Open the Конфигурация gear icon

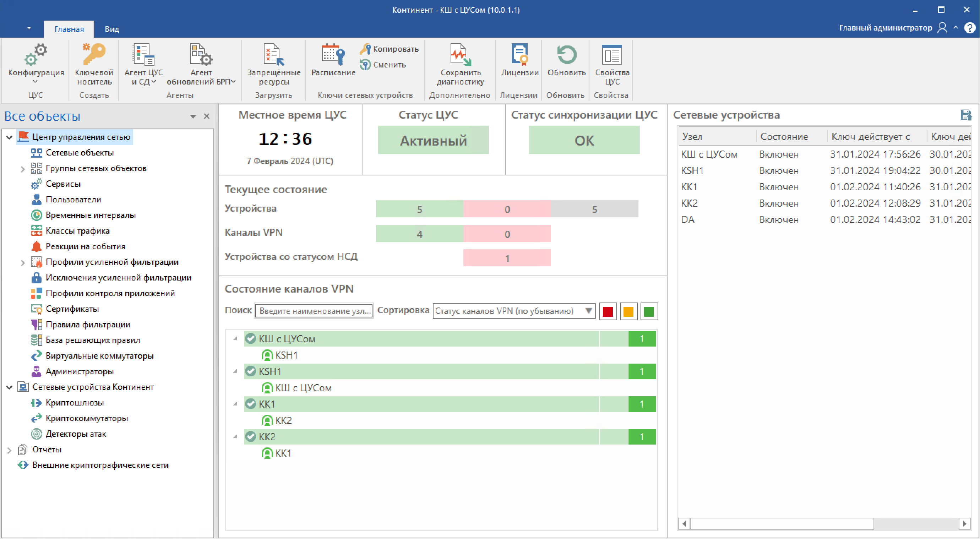tap(36, 55)
